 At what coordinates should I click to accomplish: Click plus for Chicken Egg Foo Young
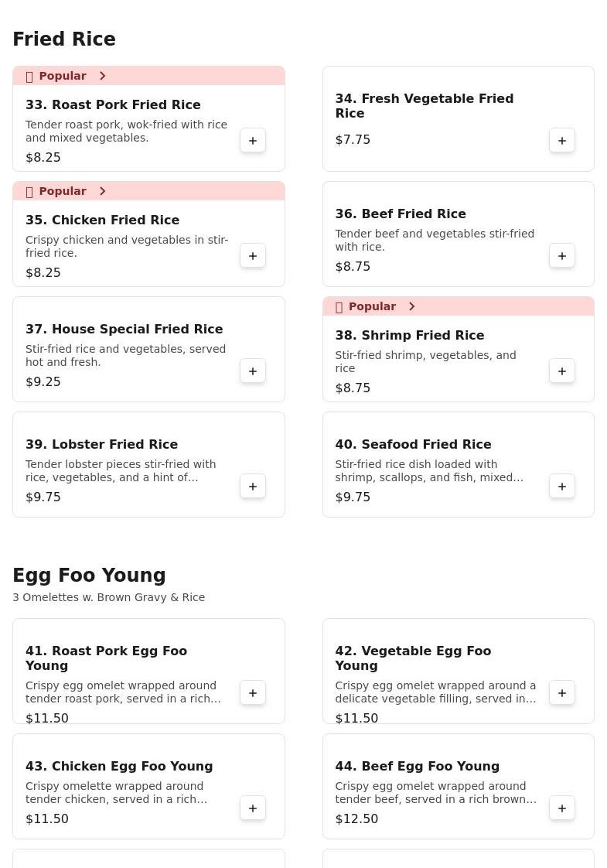253,808
